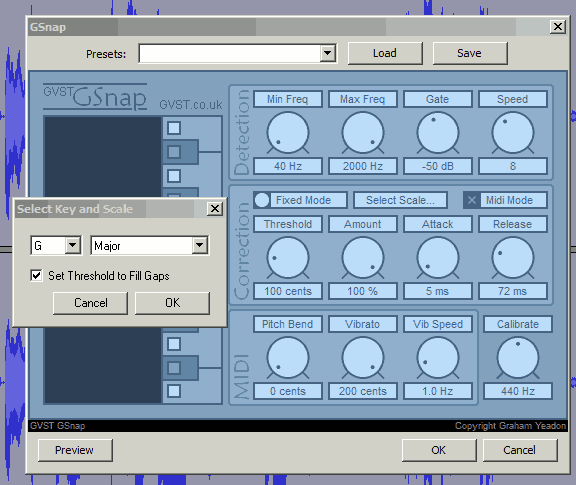The height and width of the screenshot is (485, 576).
Task: Click the 5 ms value field
Action: pos(438,291)
